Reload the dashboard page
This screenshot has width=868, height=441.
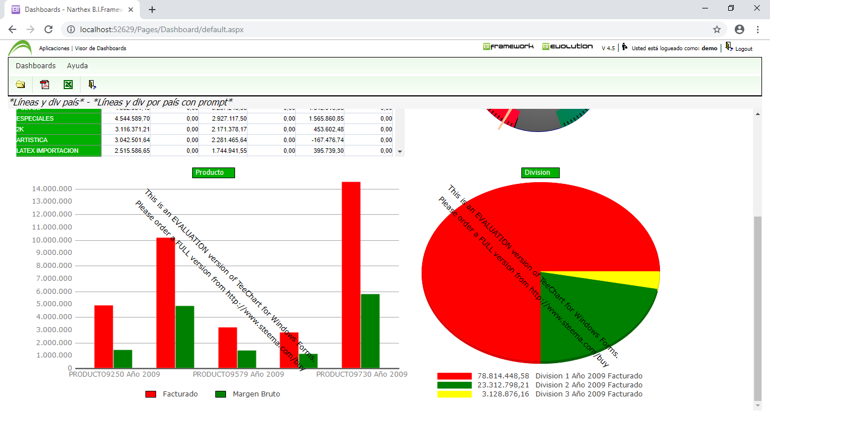[x=48, y=29]
